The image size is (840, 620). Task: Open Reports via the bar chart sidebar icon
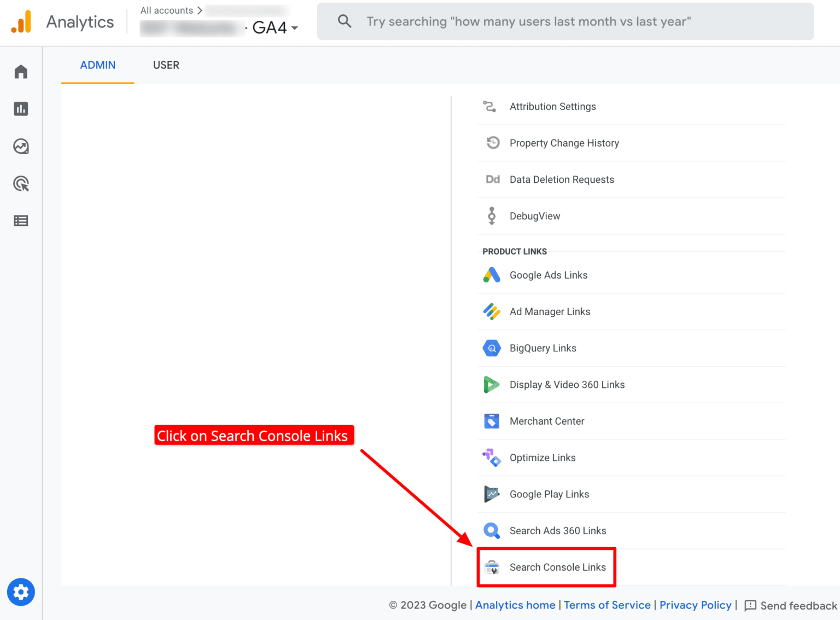tap(21, 108)
